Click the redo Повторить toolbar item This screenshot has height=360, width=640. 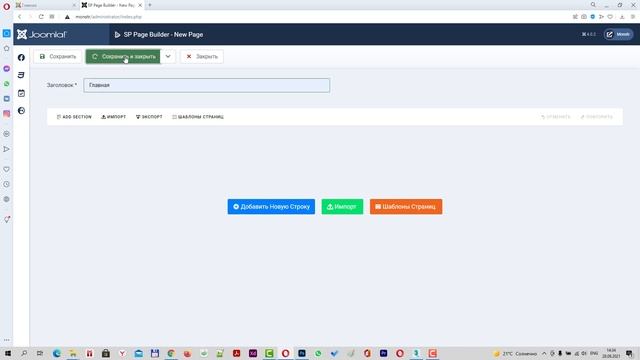point(596,117)
